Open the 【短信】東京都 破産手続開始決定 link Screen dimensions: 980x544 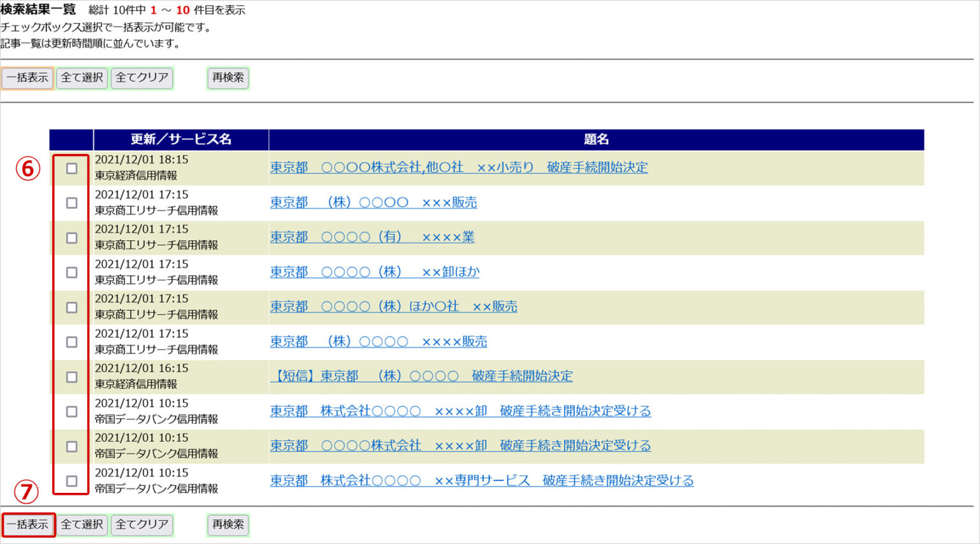pyautogui.click(x=421, y=376)
